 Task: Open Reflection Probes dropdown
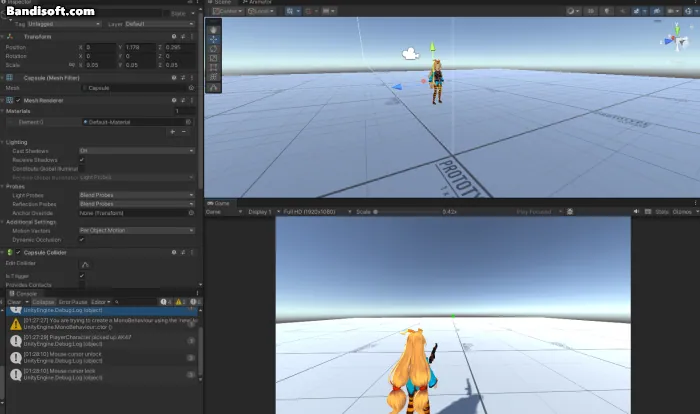tap(137, 204)
